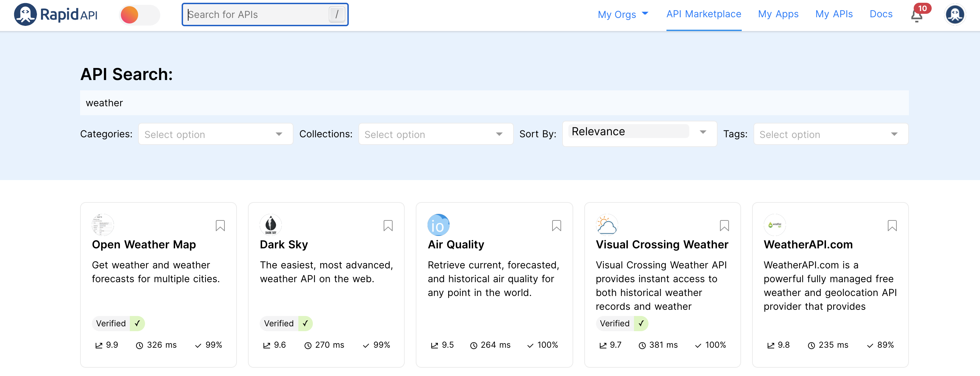Toggle the dark mode theme switch
980x376 pixels.
(139, 15)
